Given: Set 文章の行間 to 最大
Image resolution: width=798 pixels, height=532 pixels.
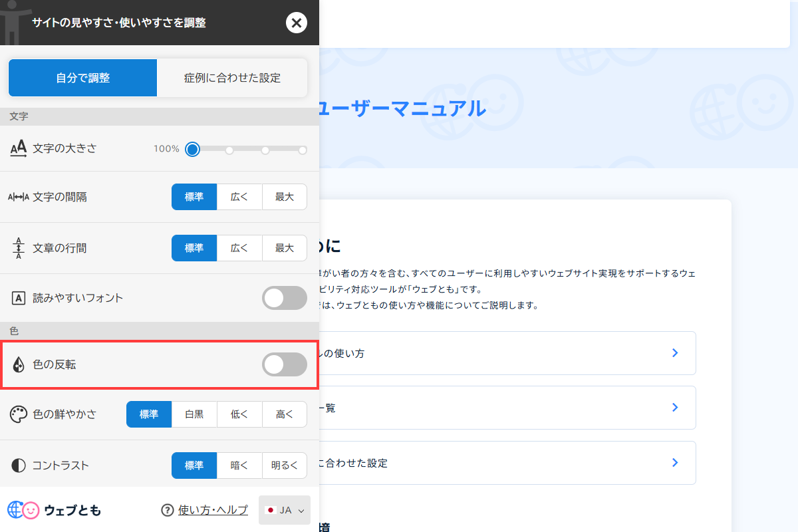Looking at the screenshot, I should [285, 247].
